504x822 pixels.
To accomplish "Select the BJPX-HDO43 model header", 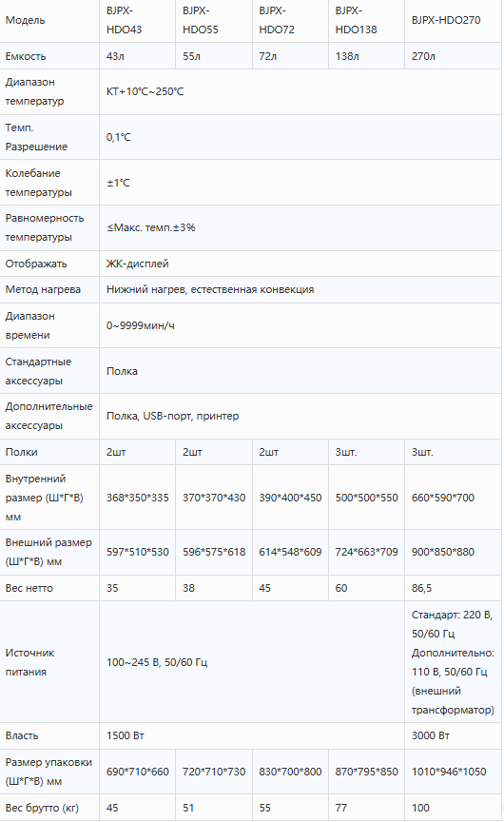I will pos(137,20).
